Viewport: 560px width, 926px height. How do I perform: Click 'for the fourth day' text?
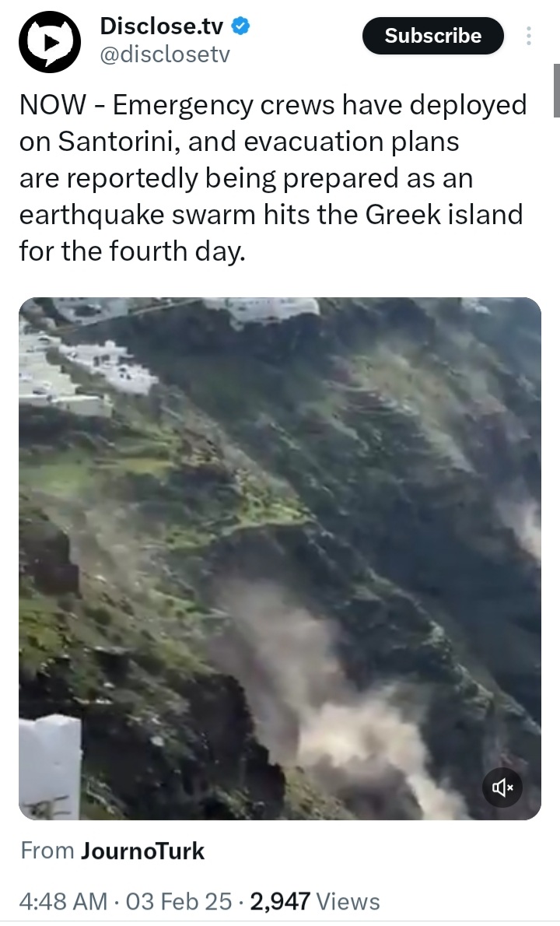point(131,251)
